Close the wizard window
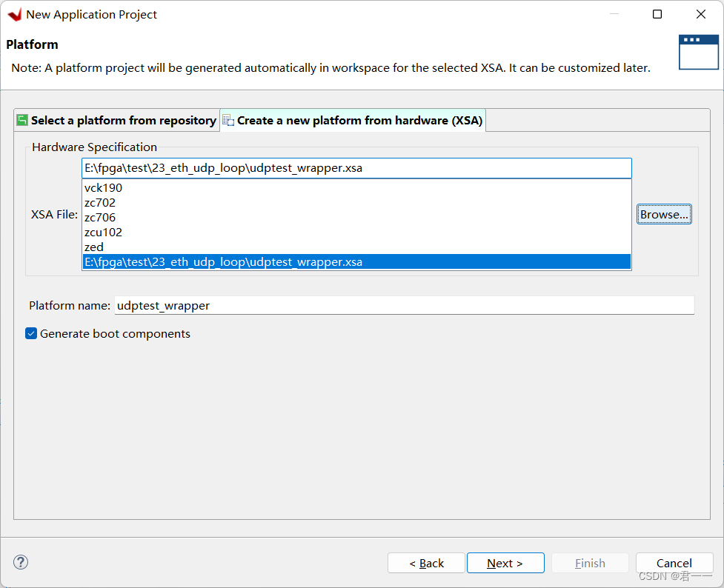724x588 pixels. pos(701,14)
